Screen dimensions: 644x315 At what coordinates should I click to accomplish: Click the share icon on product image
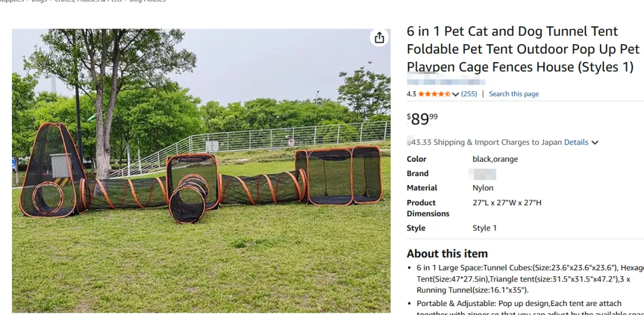[x=379, y=38]
